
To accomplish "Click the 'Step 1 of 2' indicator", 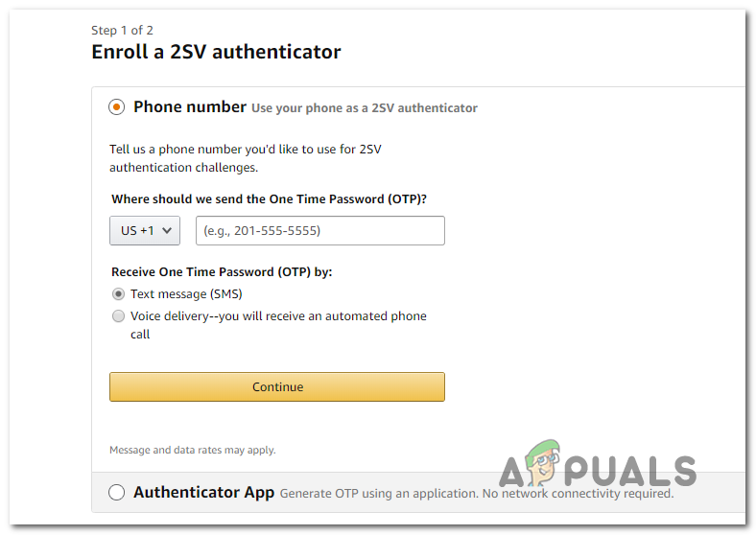I will coord(122,31).
